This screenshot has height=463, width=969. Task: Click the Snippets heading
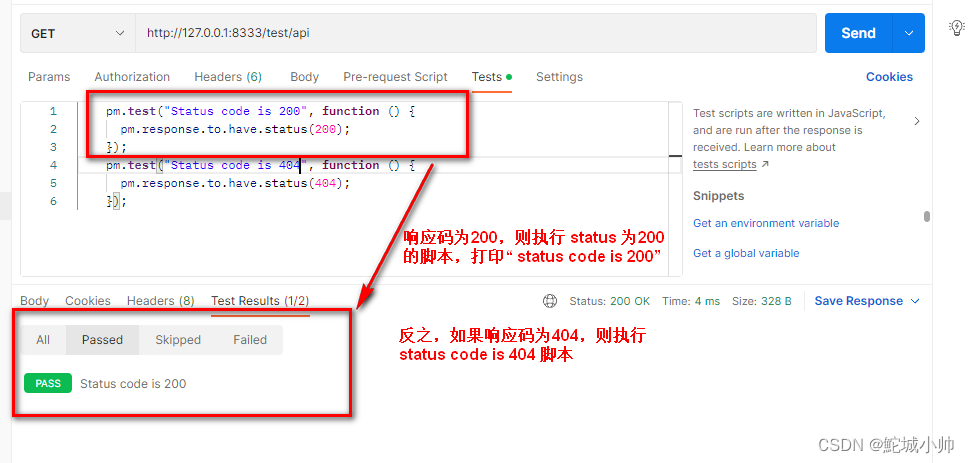point(719,196)
